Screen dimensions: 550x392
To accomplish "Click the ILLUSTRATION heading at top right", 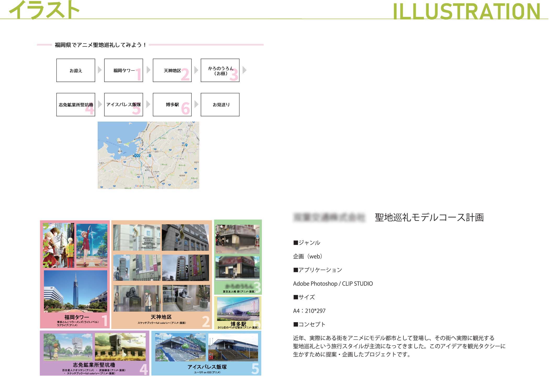I will point(467,11).
